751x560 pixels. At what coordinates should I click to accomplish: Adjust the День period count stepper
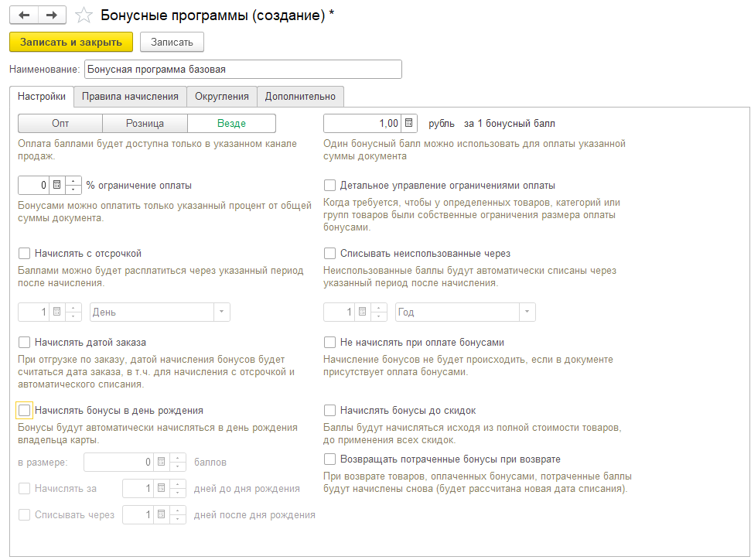73,312
